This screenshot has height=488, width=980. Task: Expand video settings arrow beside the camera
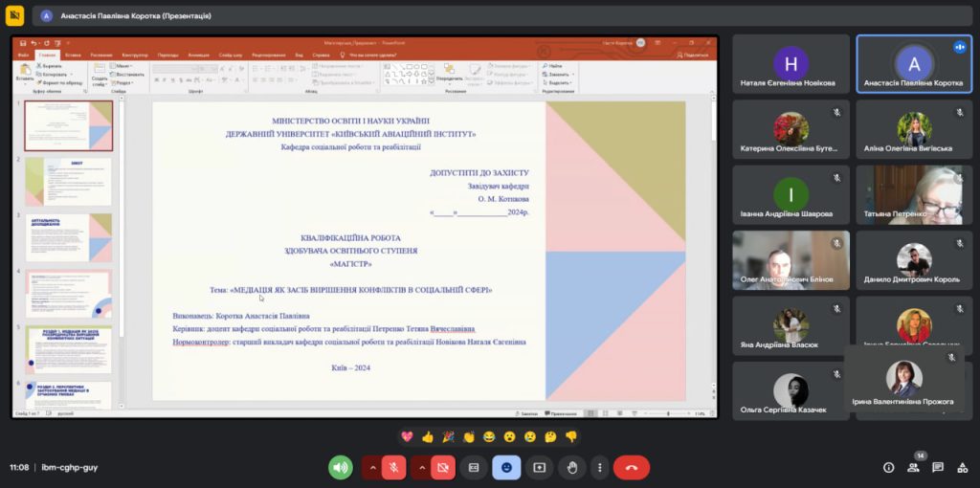tap(421, 467)
